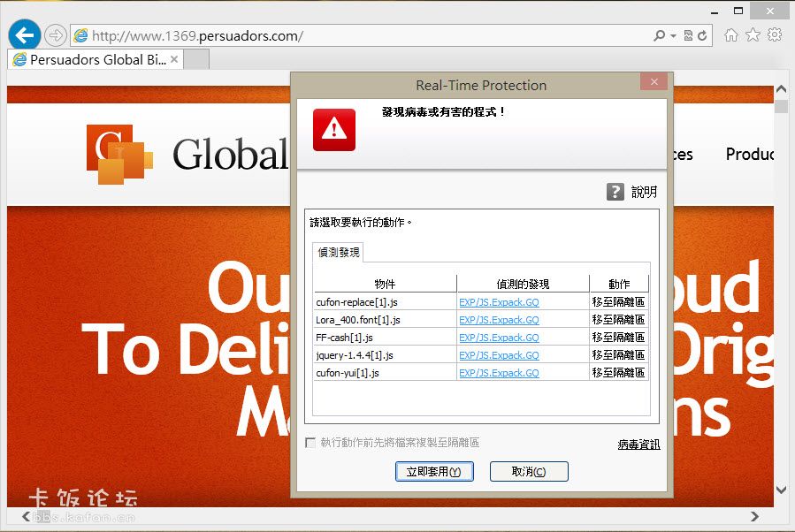Click the browser forward arrow button

(x=55, y=35)
